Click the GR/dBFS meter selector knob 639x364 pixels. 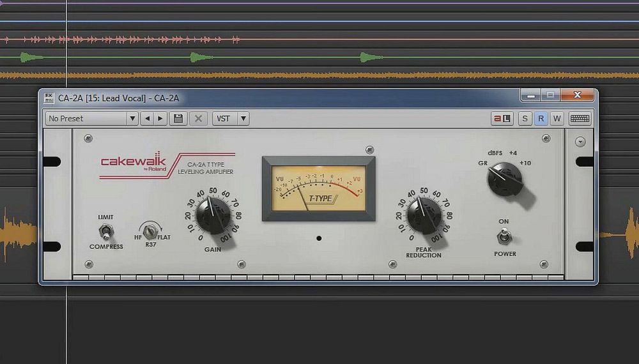tap(505, 179)
